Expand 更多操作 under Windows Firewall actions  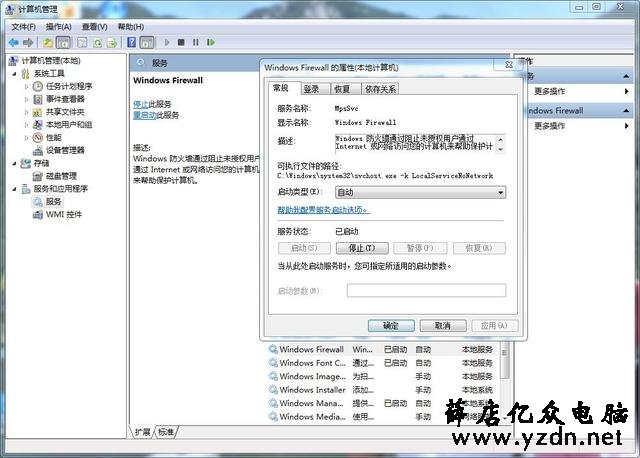click(582, 126)
